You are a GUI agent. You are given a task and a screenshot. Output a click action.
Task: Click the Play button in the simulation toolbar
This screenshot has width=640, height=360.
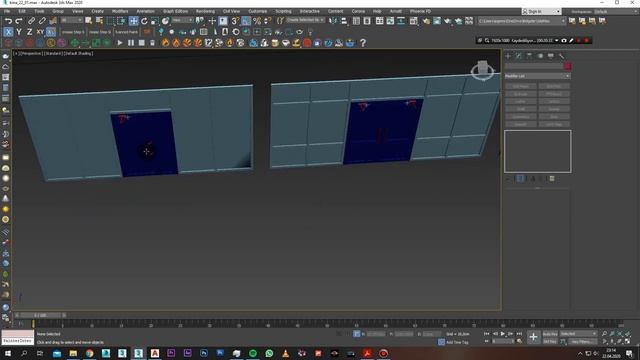[120, 42]
